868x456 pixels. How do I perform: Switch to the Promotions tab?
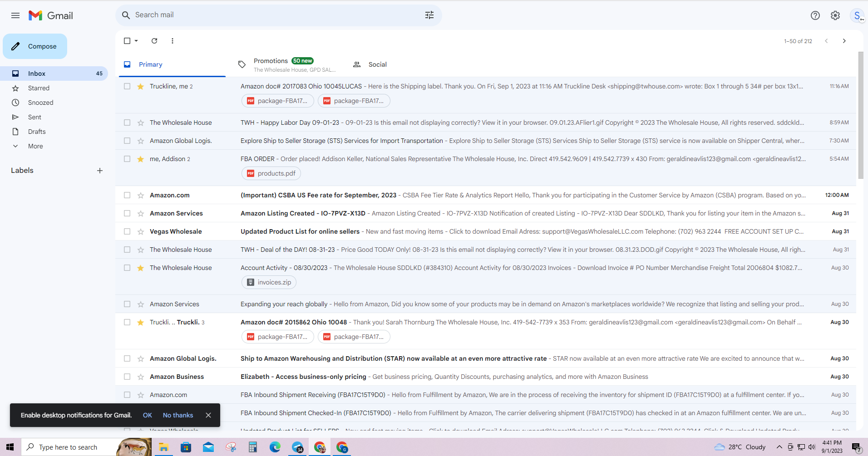pos(287,64)
